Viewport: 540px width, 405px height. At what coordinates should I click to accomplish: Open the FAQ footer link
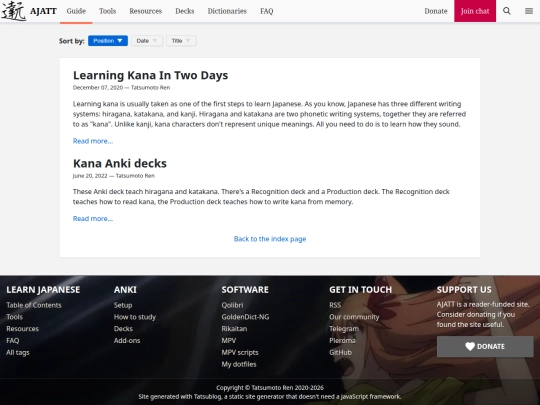(x=13, y=341)
